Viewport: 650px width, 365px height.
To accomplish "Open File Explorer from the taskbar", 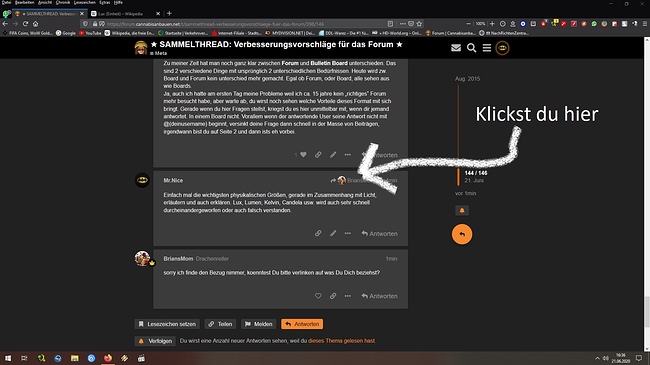I will pos(75,358).
